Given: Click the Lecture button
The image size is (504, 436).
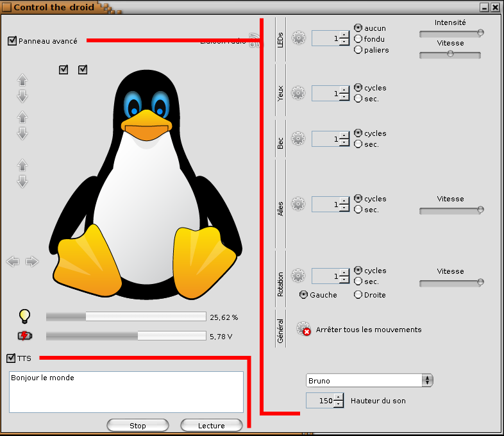Looking at the screenshot, I should click(x=211, y=425).
